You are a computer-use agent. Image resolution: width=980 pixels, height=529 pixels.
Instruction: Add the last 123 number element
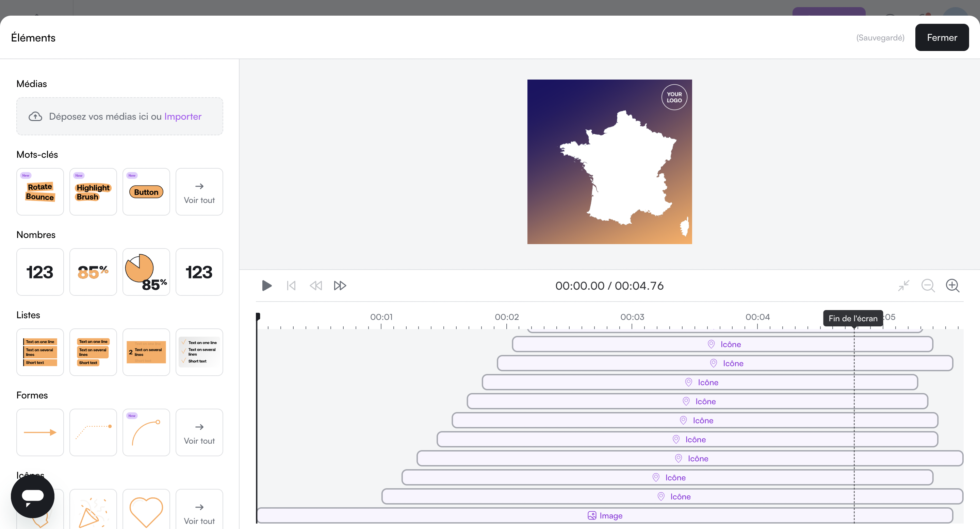(x=199, y=272)
